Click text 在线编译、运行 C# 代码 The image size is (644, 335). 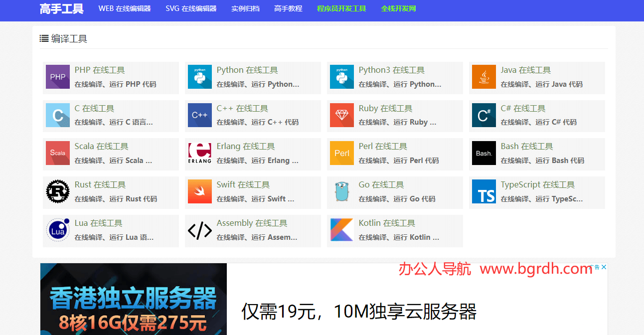[x=539, y=122]
